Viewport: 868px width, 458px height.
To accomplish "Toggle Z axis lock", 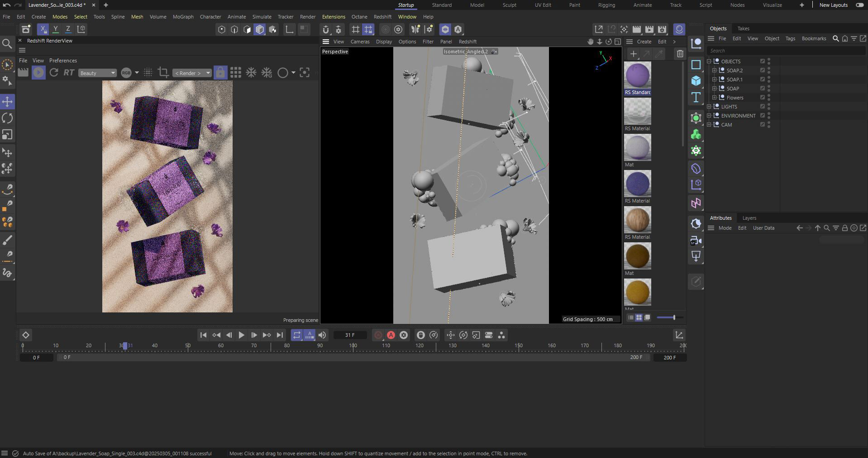I will (x=68, y=29).
